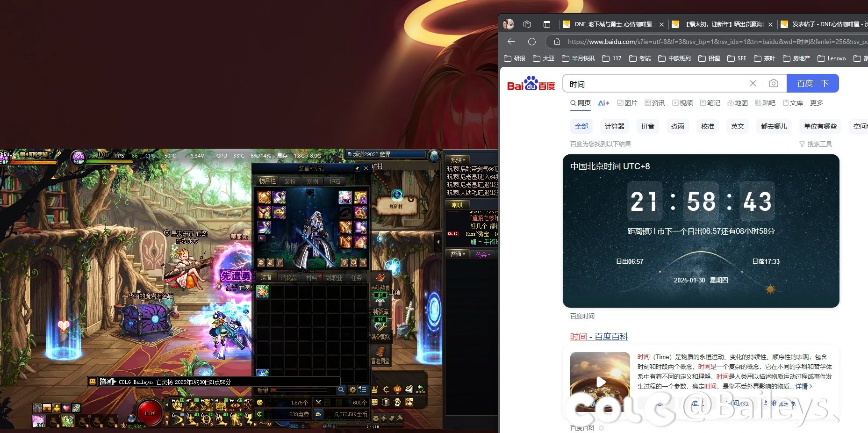Click the Q-key skill icon on skill bar
Viewport: 868px width, 433px height.
click(x=178, y=405)
